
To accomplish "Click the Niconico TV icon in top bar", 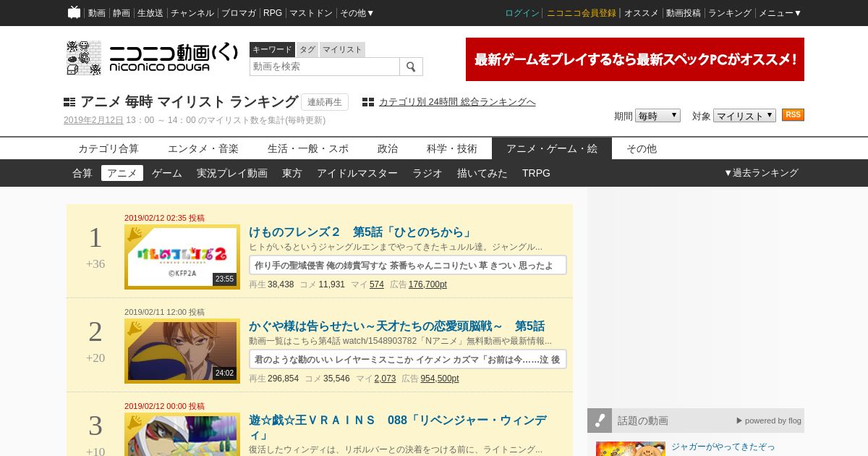I will click(75, 12).
